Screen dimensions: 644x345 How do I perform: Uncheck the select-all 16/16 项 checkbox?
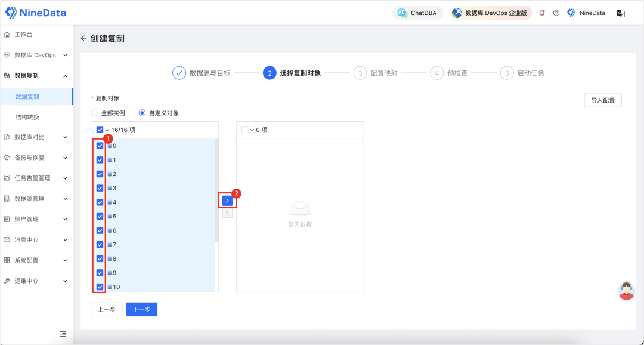[x=100, y=129]
